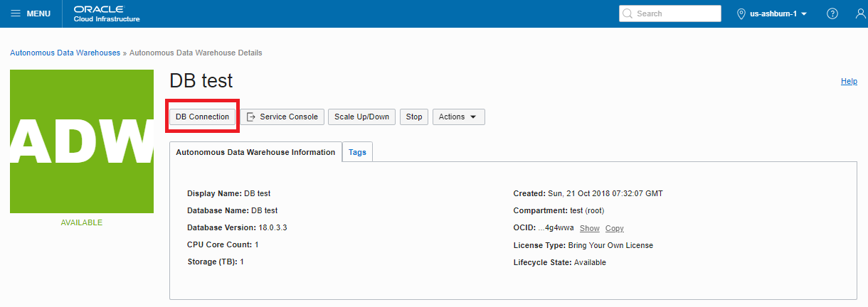Go to Autonomous Data Warehouses breadcrumb

tap(65, 53)
